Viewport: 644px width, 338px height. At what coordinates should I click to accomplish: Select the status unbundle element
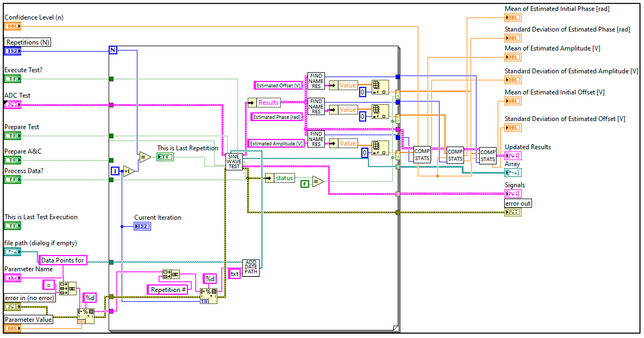(x=284, y=178)
